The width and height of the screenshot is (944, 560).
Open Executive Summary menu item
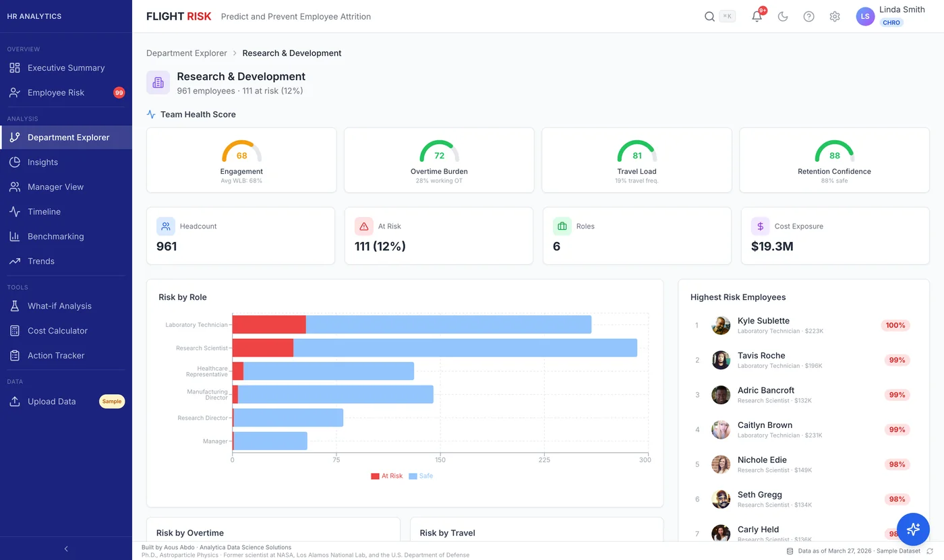(x=66, y=68)
